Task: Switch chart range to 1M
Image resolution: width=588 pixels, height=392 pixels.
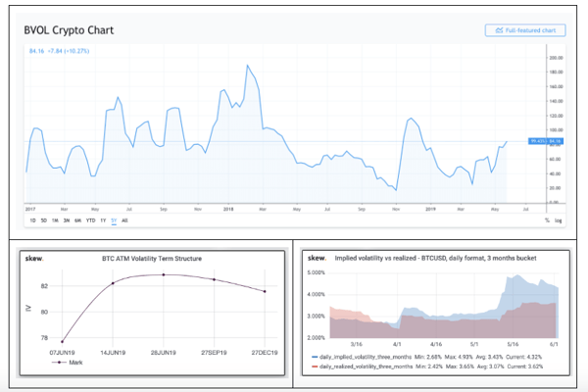Action: pos(56,220)
